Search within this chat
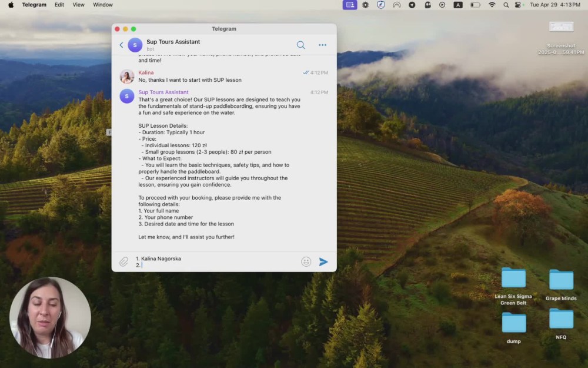The height and width of the screenshot is (368, 588). (x=300, y=45)
